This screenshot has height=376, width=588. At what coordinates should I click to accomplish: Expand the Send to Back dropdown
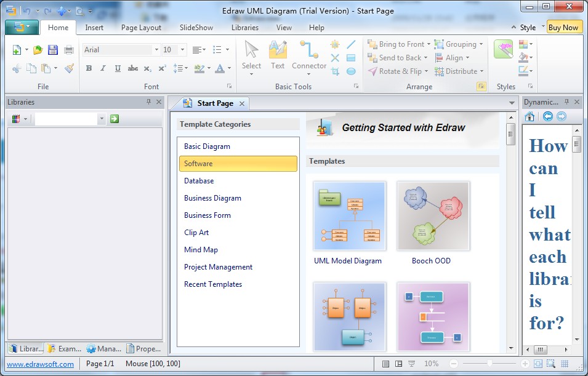click(x=425, y=58)
